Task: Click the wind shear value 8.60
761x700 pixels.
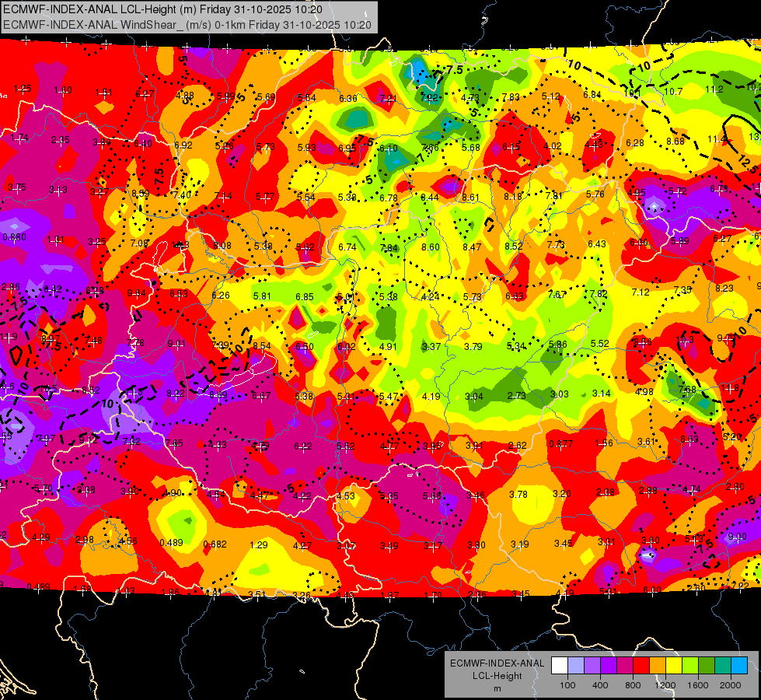Action: tap(431, 247)
